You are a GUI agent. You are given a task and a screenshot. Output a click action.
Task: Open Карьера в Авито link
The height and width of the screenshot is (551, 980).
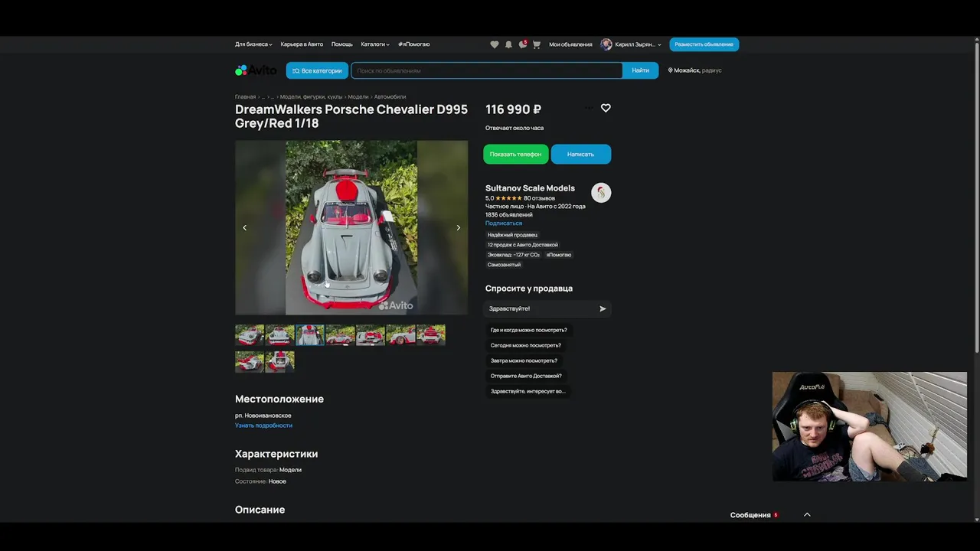coord(302,44)
